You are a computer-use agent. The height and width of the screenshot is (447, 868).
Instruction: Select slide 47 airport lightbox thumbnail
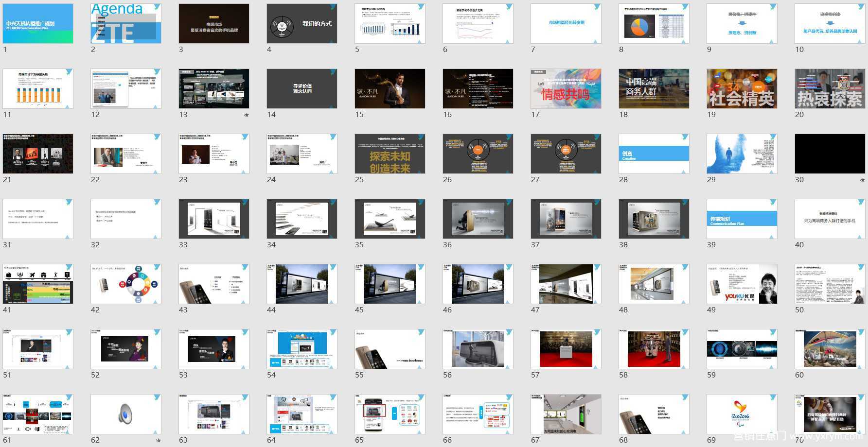point(566,284)
